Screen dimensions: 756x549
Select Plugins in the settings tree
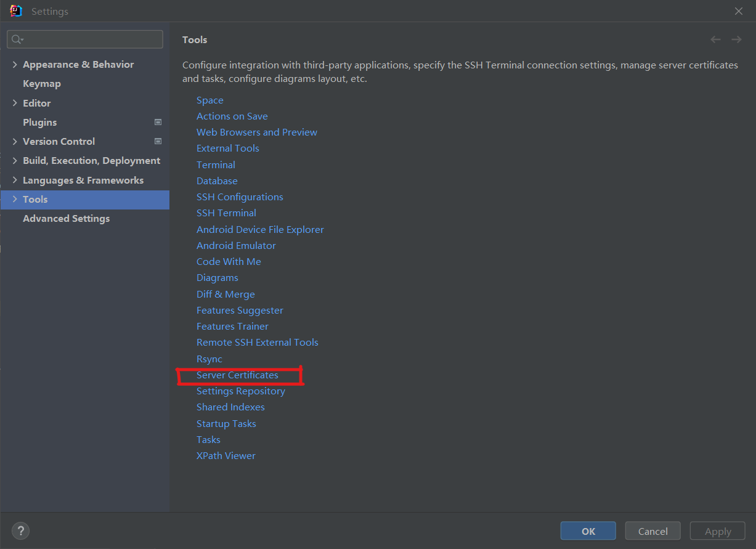[x=40, y=122]
